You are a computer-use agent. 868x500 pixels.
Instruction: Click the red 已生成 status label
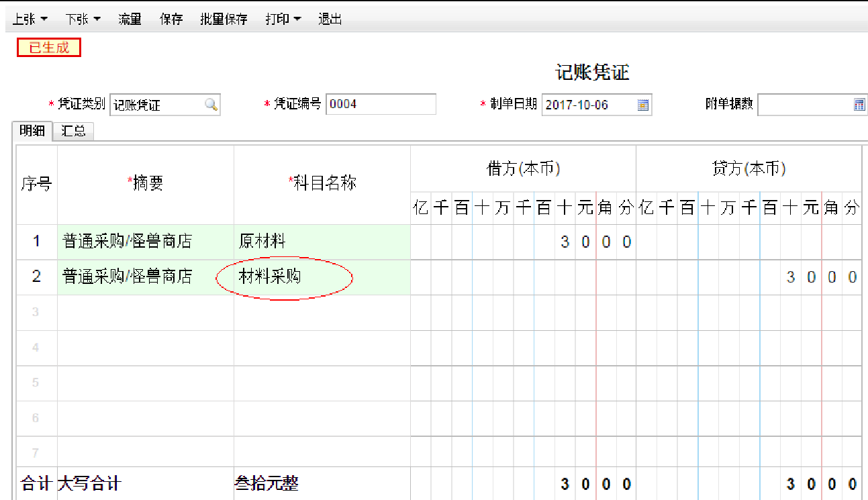pyautogui.click(x=49, y=48)
